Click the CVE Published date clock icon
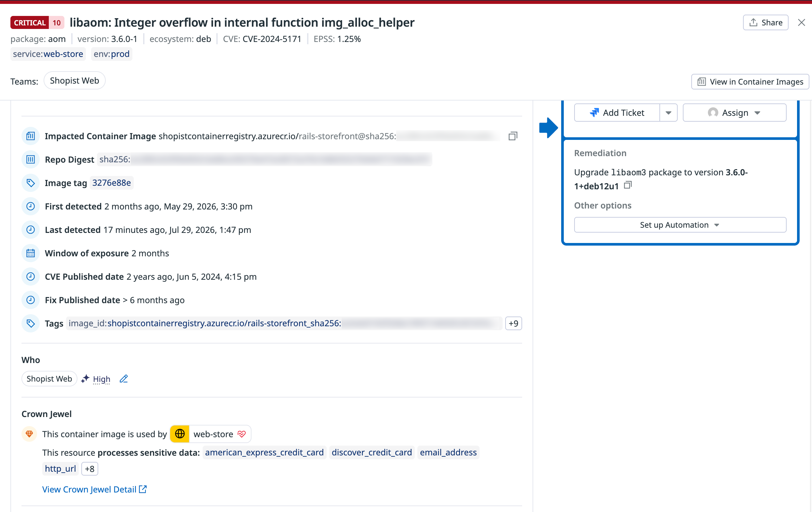The width and height of the screenshot is (812, 512). (x=31, y=277)
